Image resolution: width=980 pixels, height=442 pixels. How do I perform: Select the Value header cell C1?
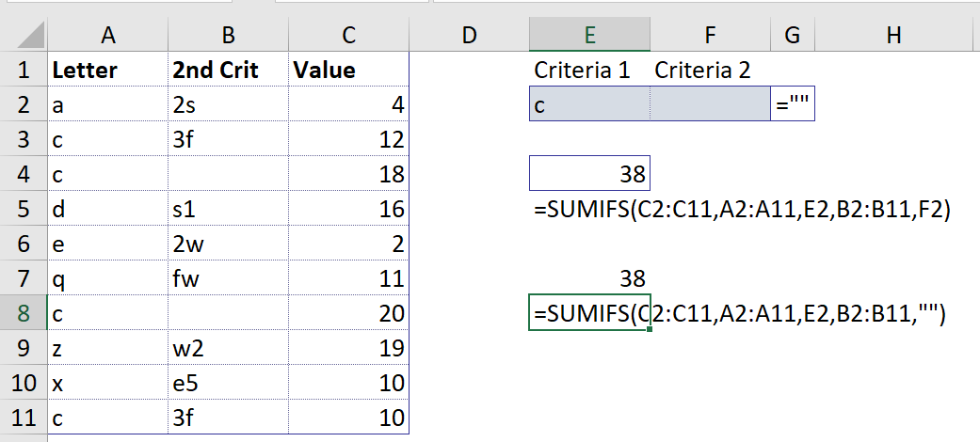coord(348,70)
